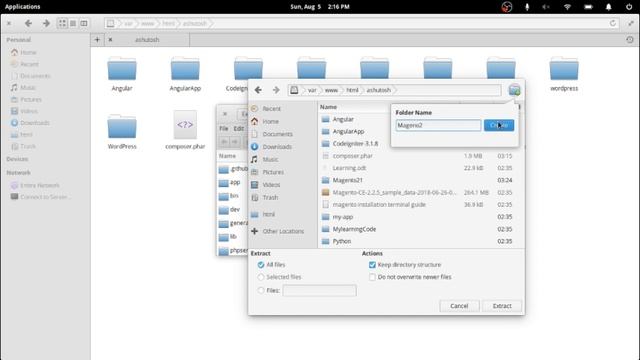Open the Angular folder in file manager
The image size is (640, 360).
(122, 69)
